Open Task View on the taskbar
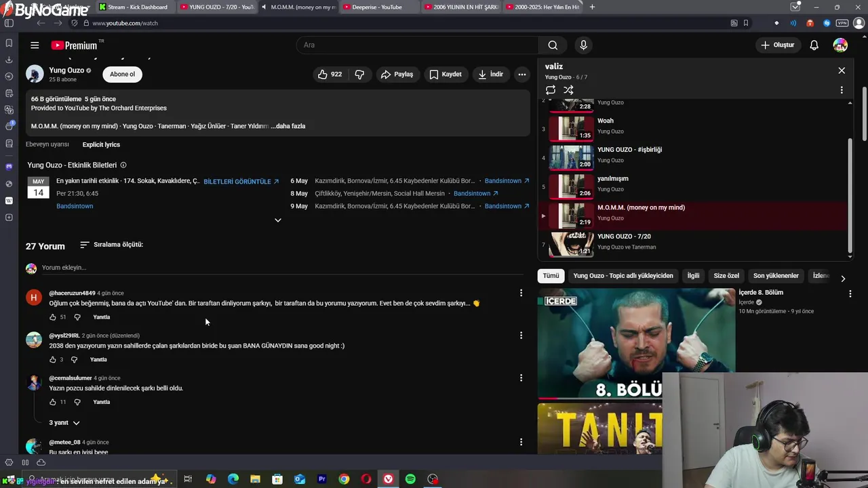The height and width of the screenshot is (488, 868). [188, 479]
